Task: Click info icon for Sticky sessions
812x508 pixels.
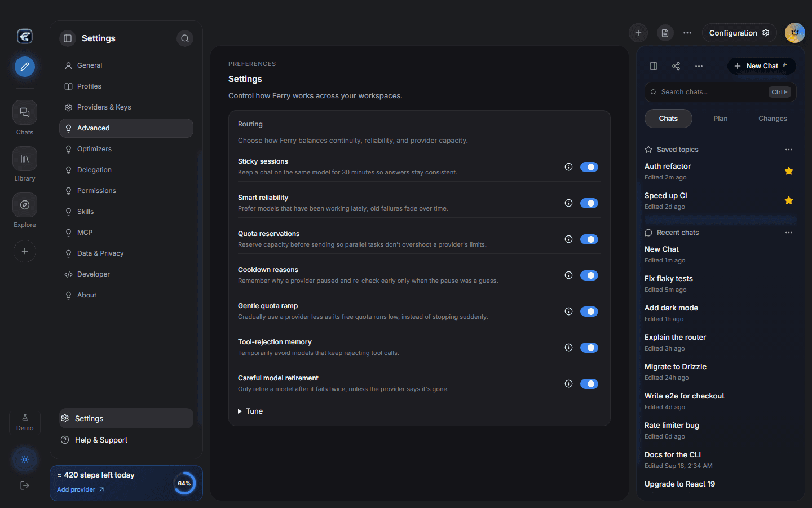Action: (x=568, y=167)
